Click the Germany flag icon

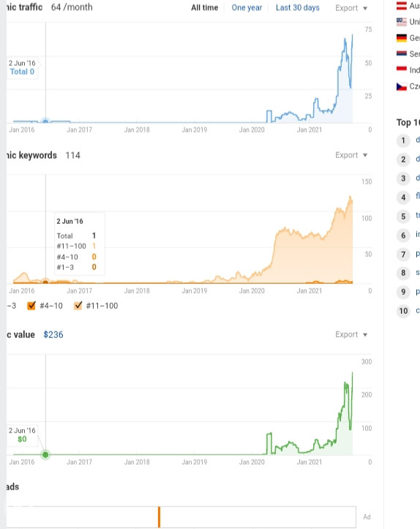402,38
